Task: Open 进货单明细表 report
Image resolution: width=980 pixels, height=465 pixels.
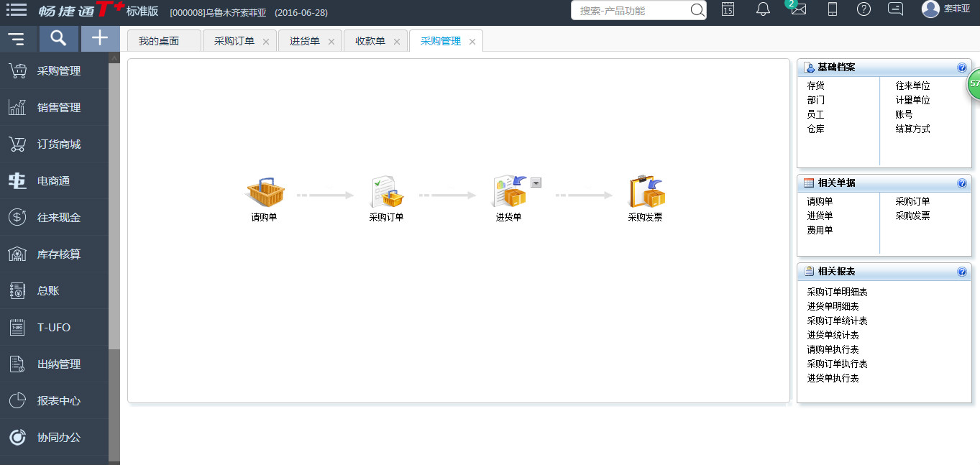Action: click(x=833, y=306)
